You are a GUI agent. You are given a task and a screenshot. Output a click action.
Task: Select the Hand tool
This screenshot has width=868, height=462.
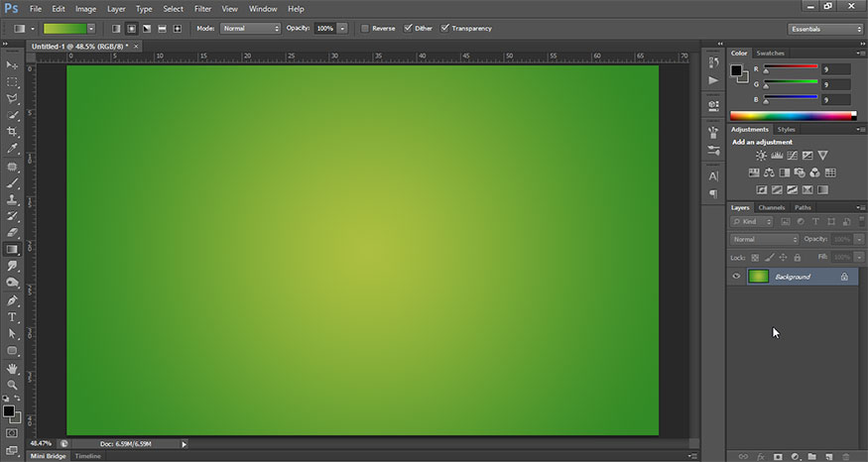tap(12, 369)
